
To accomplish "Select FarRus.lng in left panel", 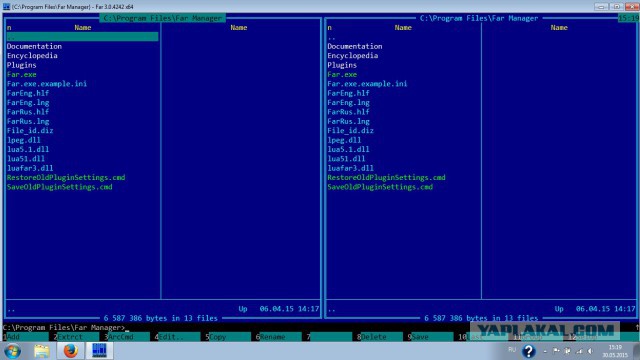I will tap(28, 121).
